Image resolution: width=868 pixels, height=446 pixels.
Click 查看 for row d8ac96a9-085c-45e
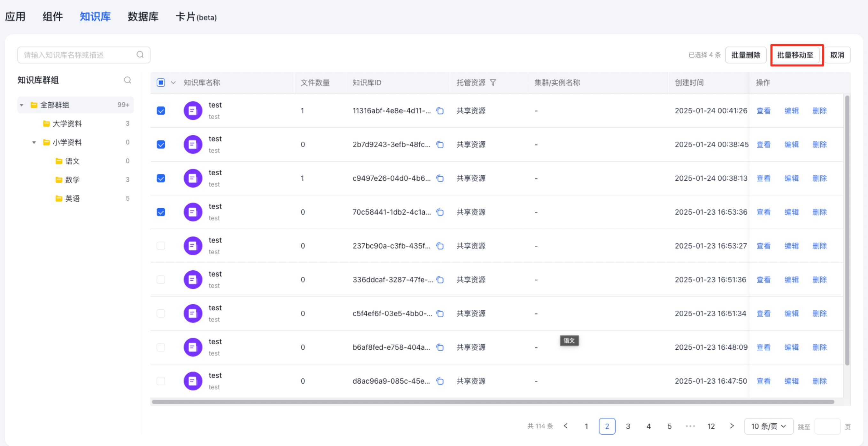[x=763, y=381]
